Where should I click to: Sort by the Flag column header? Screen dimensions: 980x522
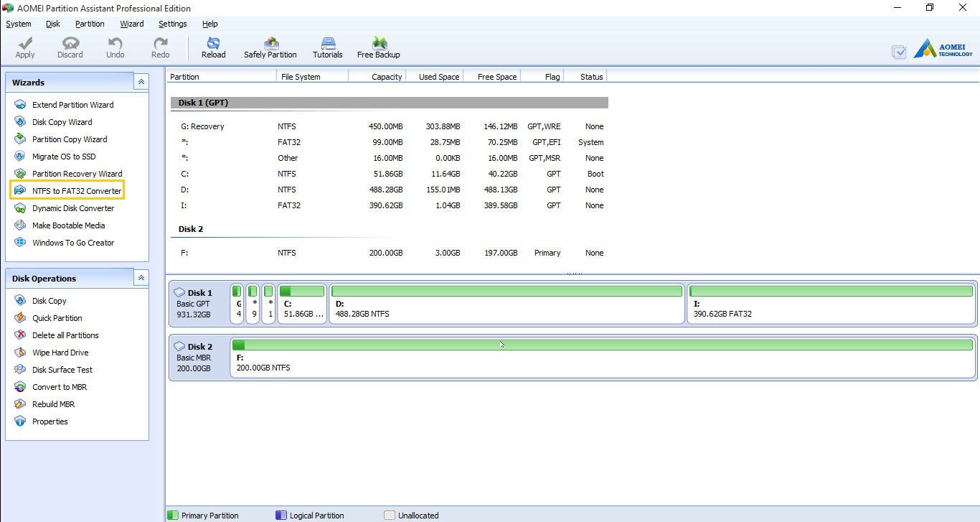[x=542, y=76]
